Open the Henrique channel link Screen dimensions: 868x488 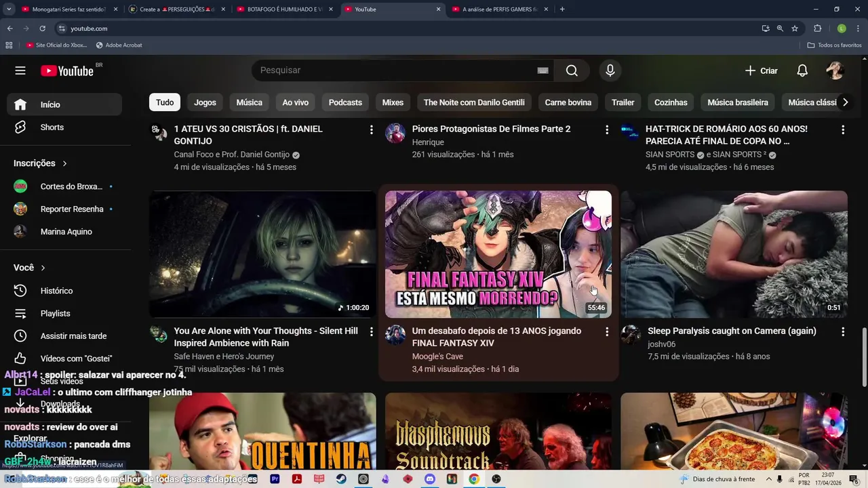(x=428, y=142)
